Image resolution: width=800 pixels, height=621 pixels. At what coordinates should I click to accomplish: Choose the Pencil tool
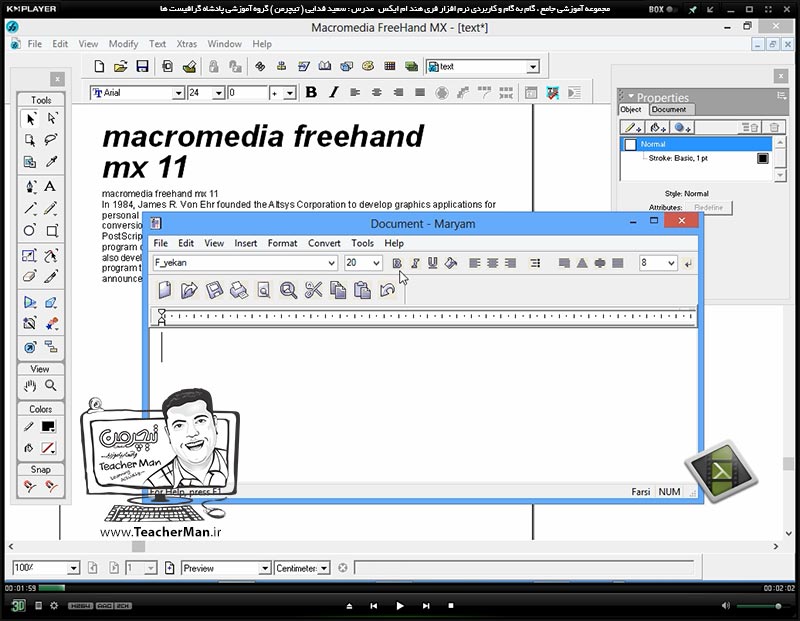[x=51, y=208]
